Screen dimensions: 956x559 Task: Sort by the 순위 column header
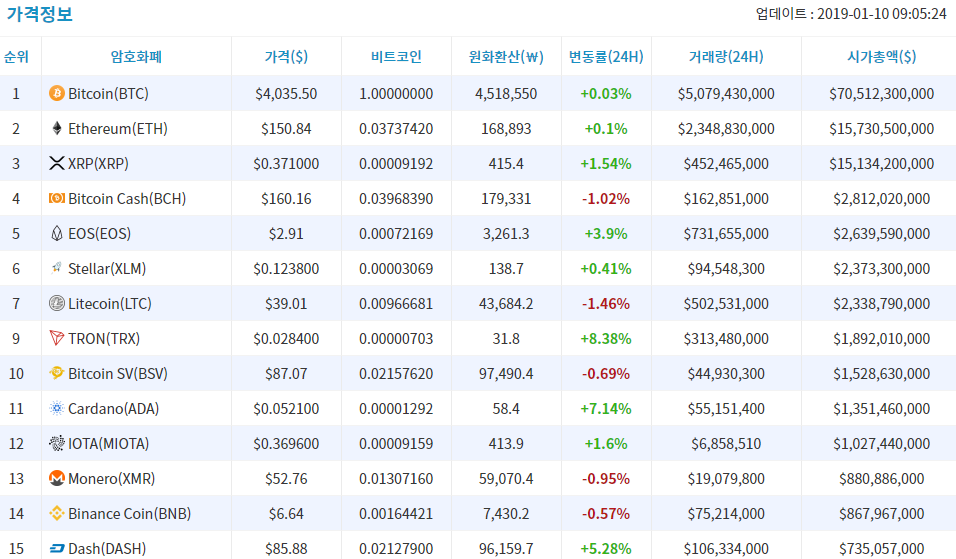click(16, 57)
